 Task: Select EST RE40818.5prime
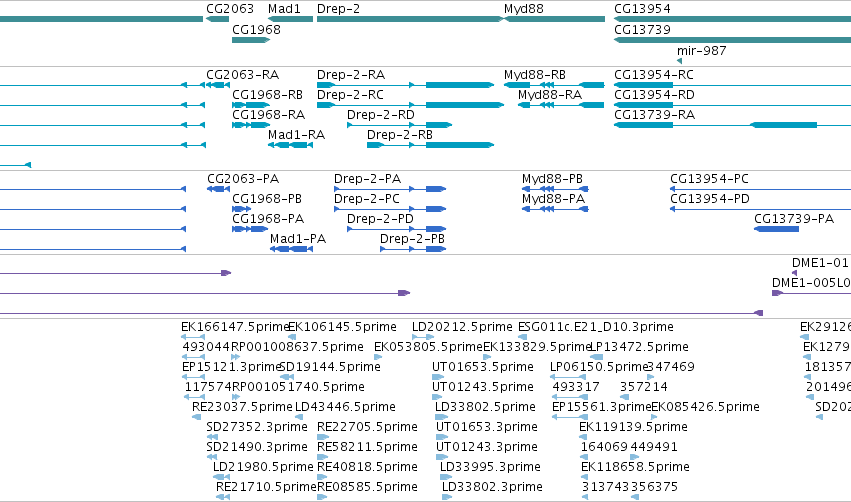click(367, 467)
